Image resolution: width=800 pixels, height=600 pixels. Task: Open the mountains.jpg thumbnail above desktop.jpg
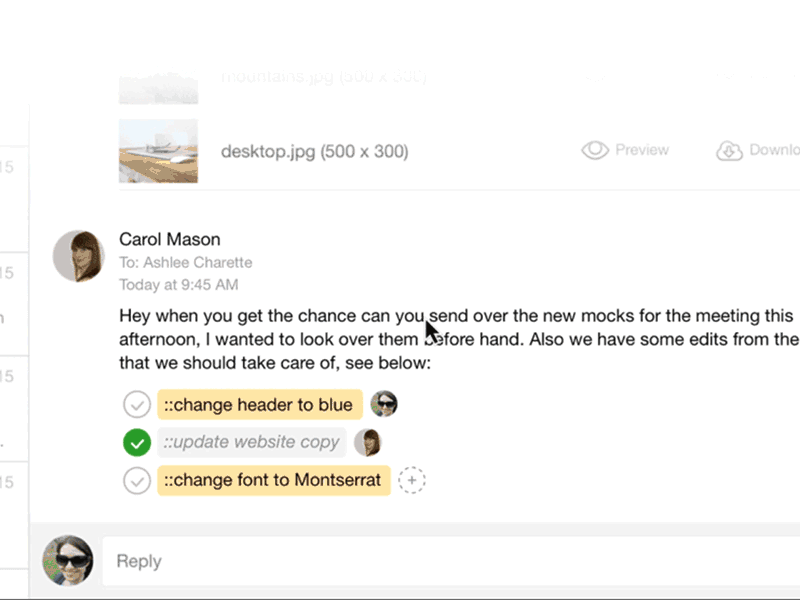158,87
